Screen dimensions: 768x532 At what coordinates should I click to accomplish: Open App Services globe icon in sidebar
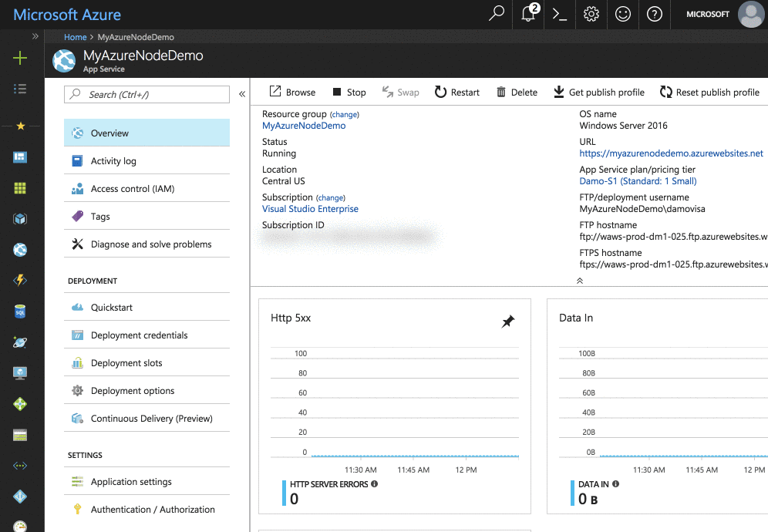(x=20, y=250)
